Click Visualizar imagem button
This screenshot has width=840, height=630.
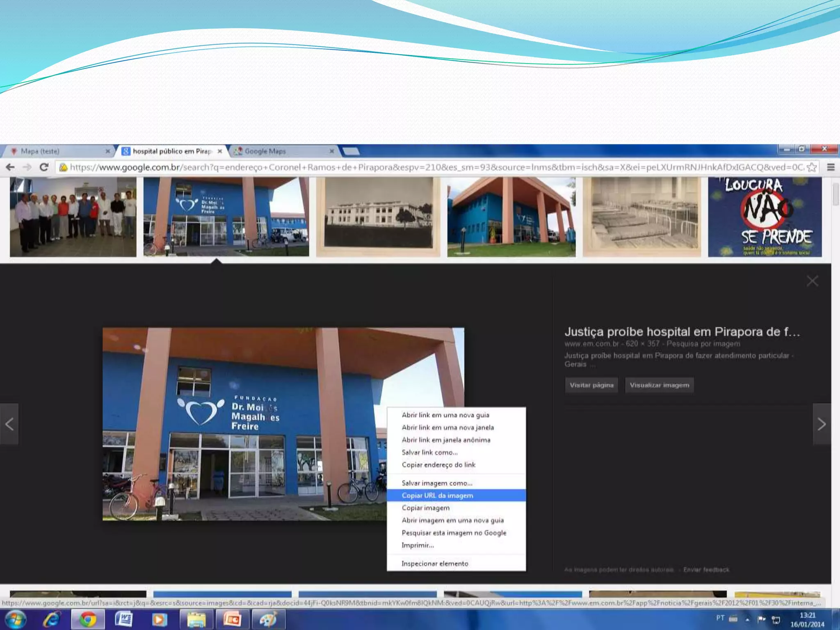click(x=659, y=385)
